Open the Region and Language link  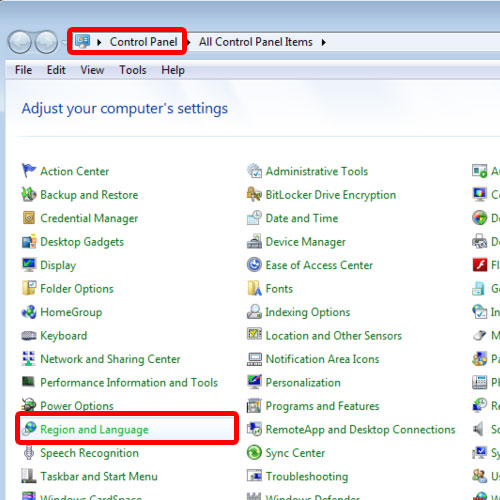click(94, 430)
